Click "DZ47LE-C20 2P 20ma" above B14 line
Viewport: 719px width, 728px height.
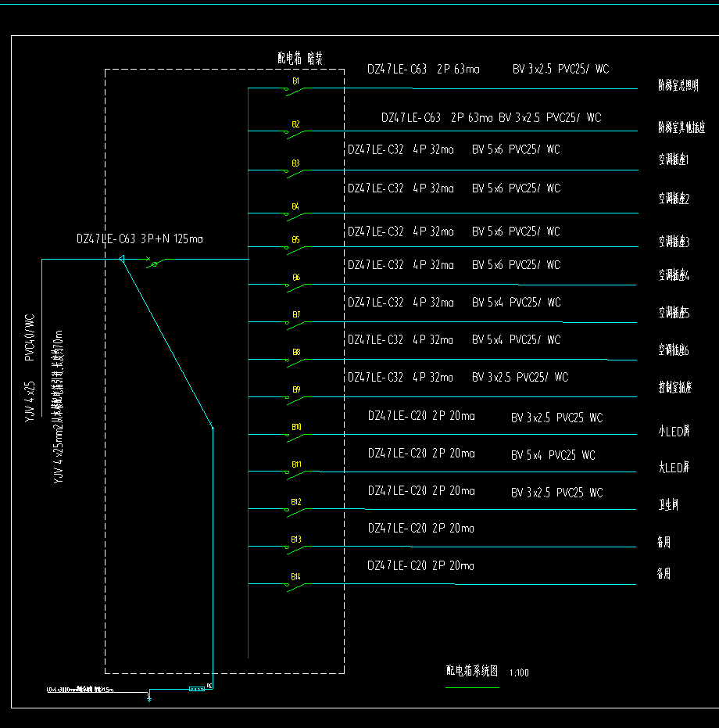pyautogui.click(x=420, y=566)
